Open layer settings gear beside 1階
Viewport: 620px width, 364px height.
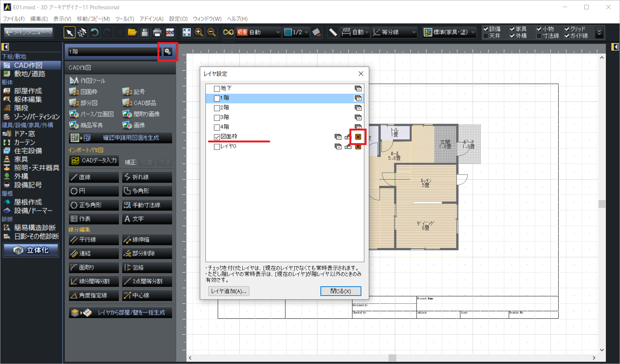[168, 52]
